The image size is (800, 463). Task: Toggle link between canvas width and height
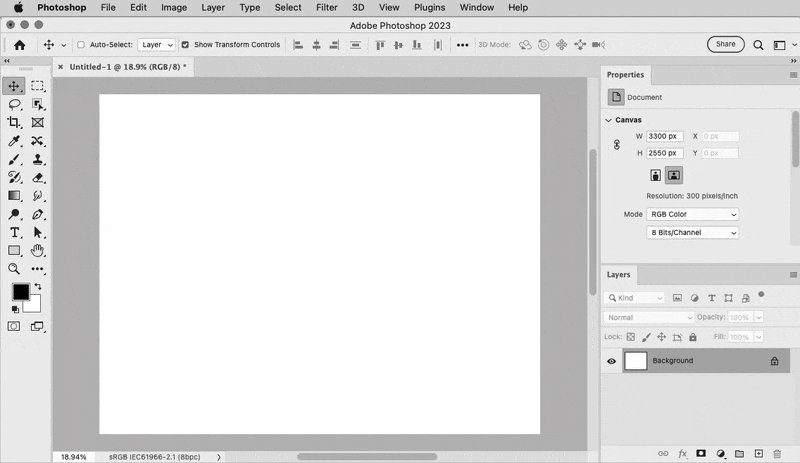pos(617,144)
